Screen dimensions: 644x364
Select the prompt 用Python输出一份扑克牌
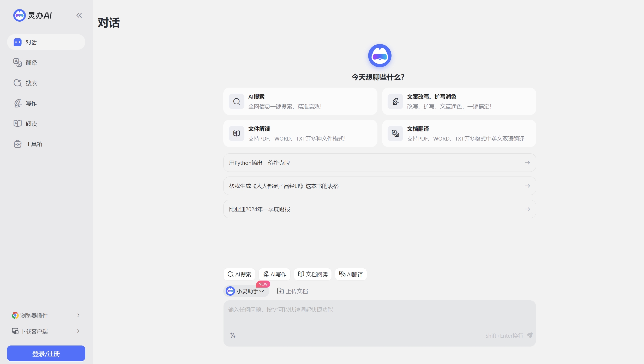pyautogui.click(x=380, y=163)
